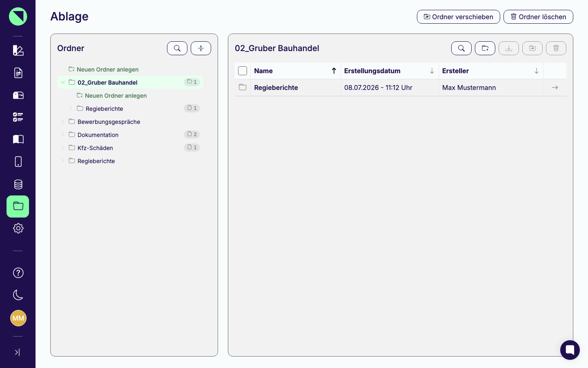Open the settings gear sidebar icon
This screenshot has height=368, width=588.
[x=18, y=228]
